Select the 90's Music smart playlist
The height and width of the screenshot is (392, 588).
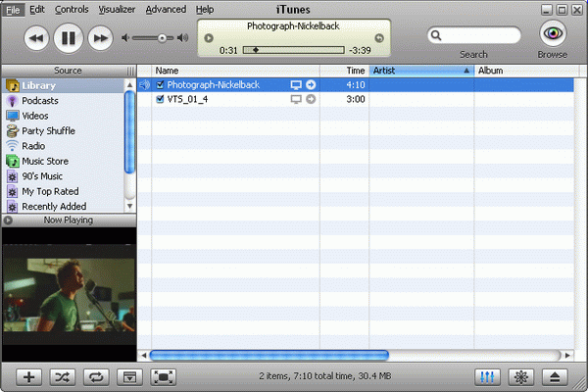coord(63,176)
